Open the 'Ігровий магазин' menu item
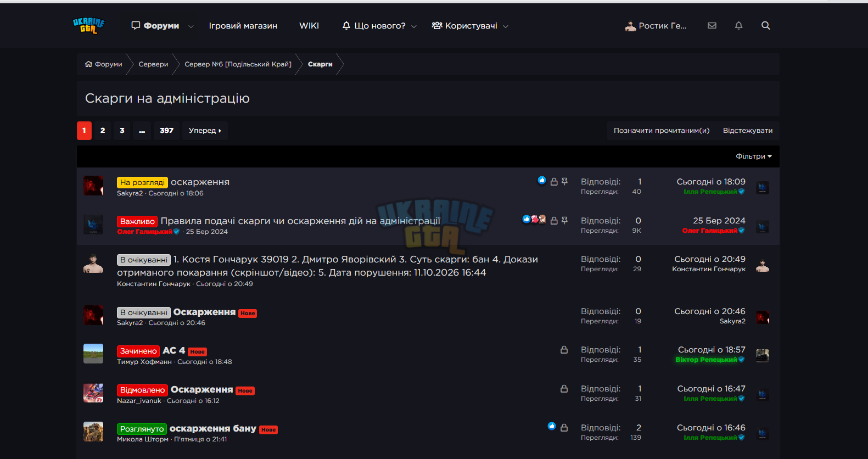Viewport: 868px width, 459px height. coord(243,26)
